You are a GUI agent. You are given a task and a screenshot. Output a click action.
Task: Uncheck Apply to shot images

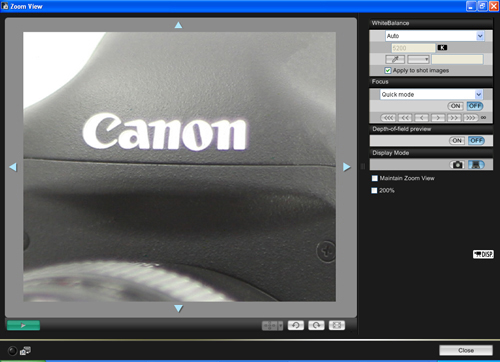[x=388, y=70]
